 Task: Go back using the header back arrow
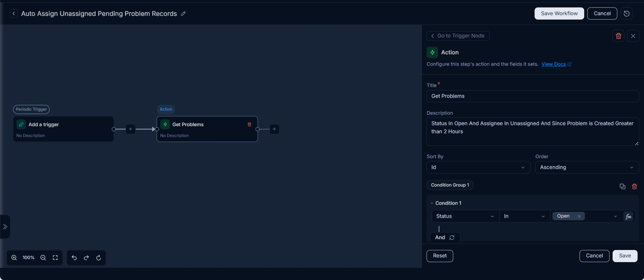coord(14,13)
